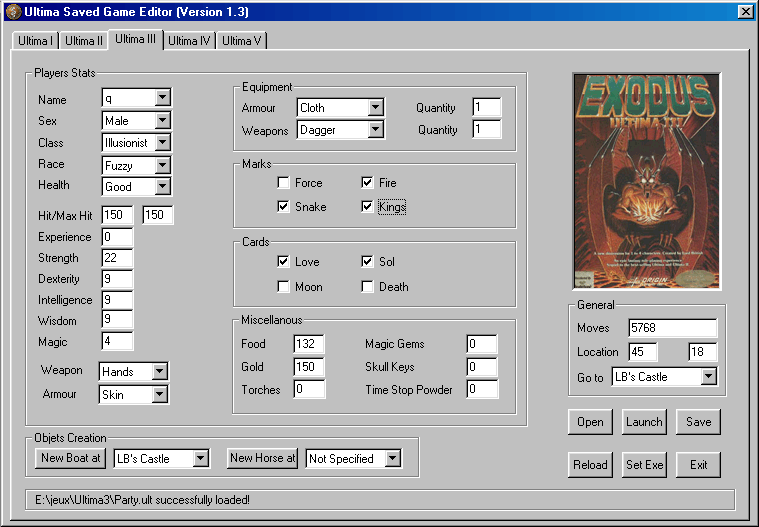
Task: Click the Location field showing 45
Action: [x=643, y=352]
